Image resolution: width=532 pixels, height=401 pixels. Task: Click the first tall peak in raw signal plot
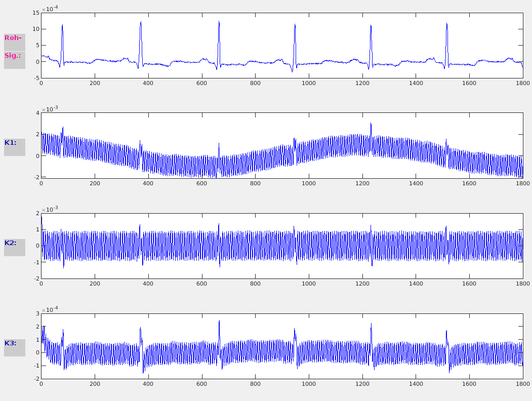click(62, 26)
